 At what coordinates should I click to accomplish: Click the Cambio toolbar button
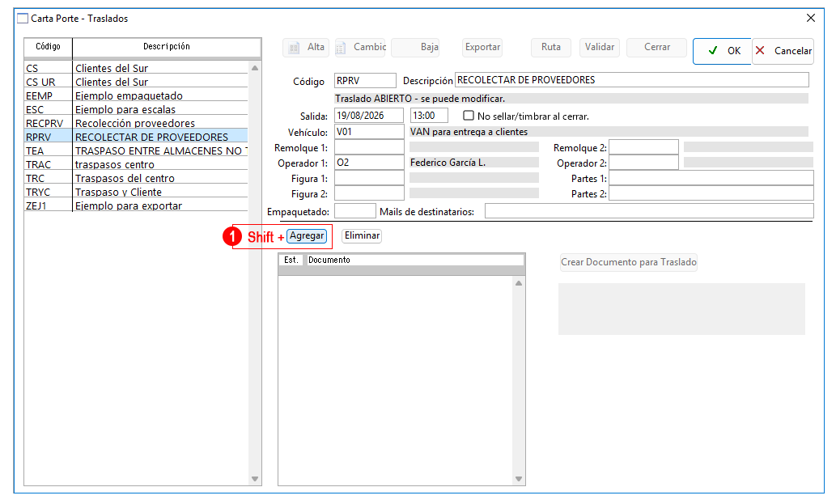360,48
